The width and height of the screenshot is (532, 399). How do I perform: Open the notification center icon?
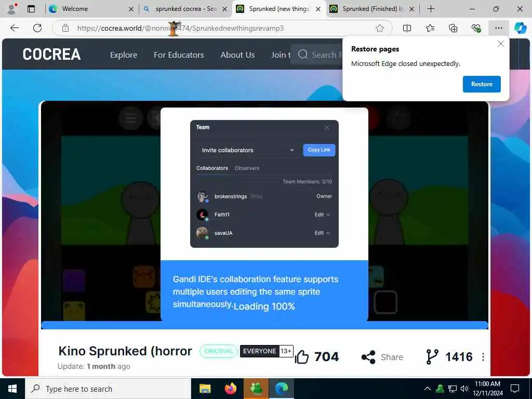(x=515, y=389)
